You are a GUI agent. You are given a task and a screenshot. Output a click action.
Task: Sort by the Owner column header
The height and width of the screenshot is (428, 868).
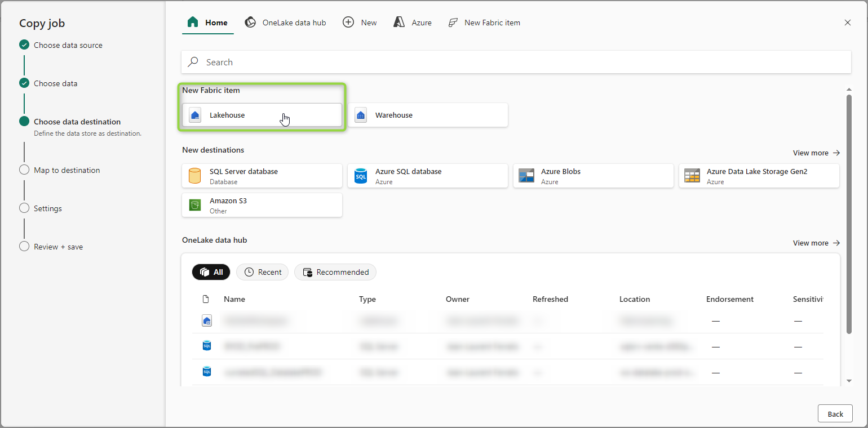458,299
